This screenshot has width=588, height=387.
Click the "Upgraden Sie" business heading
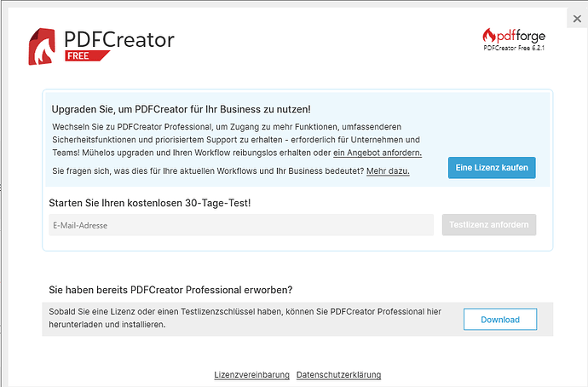click(181, 109)
